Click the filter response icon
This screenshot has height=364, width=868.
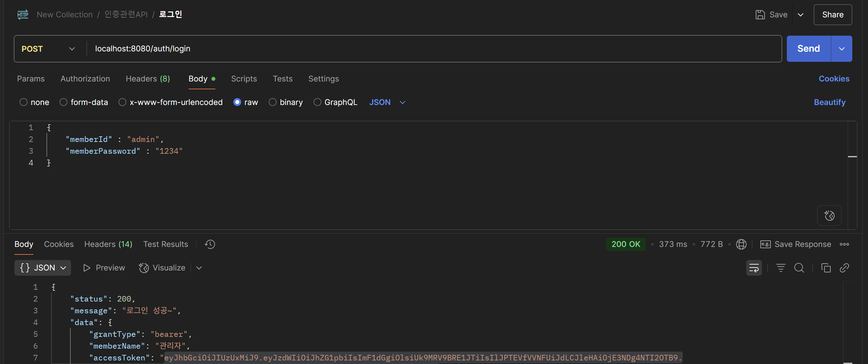coord(780,268)
